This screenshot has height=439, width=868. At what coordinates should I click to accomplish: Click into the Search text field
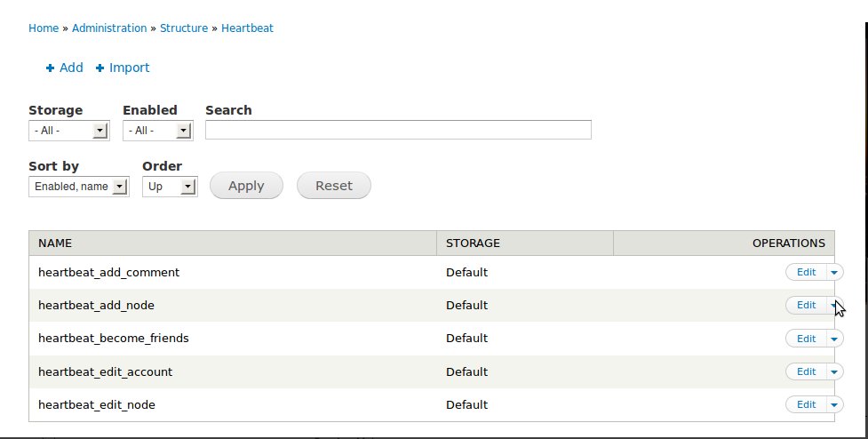[398, 130]
